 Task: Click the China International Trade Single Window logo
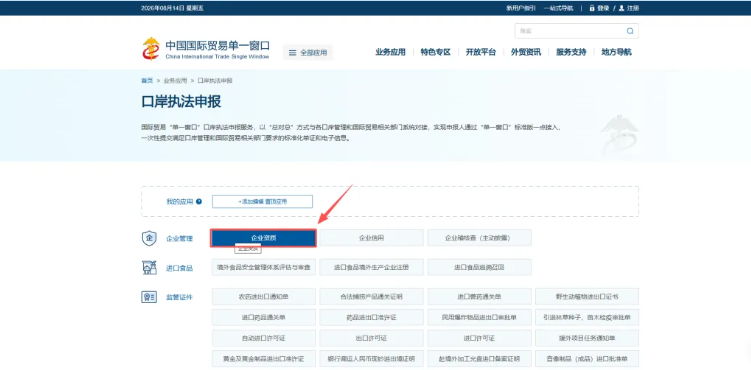point(206,49)
